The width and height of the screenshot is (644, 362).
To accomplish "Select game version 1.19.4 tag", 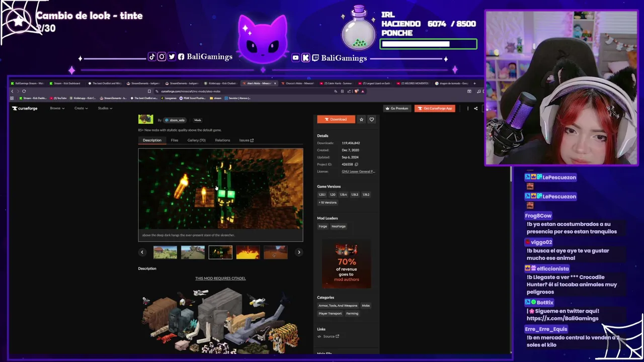I will [x=343, y=195].
